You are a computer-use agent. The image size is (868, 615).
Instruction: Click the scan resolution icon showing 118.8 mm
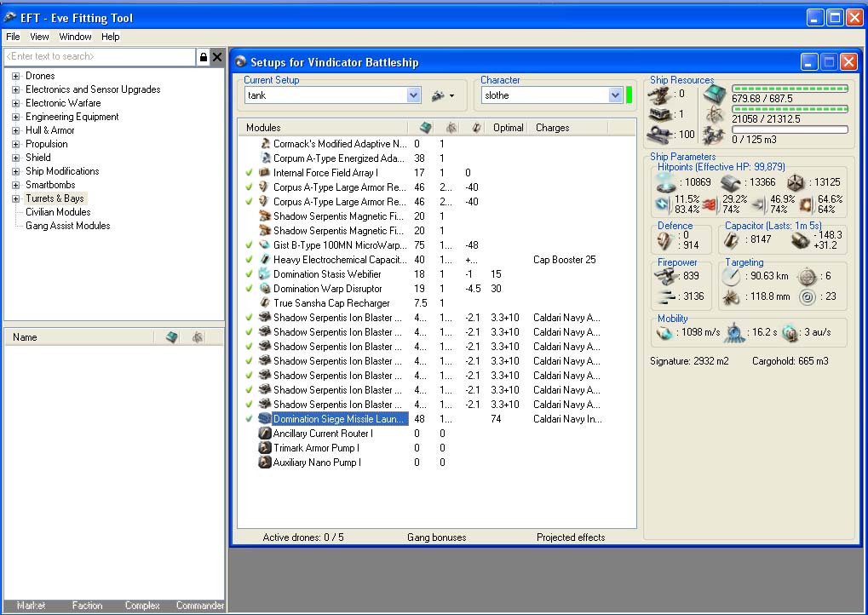pyautogui.click(x=731, y=296)
